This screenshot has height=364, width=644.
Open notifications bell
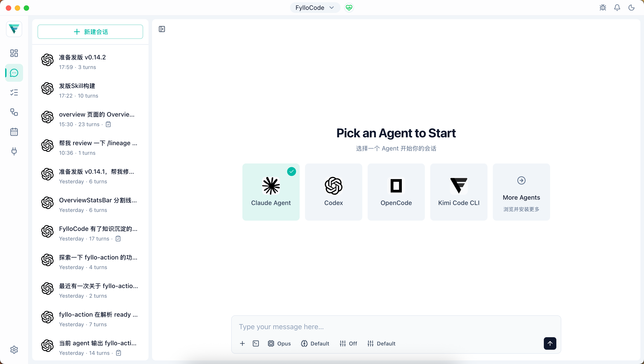pyautogui.click(x=617, y=8)
